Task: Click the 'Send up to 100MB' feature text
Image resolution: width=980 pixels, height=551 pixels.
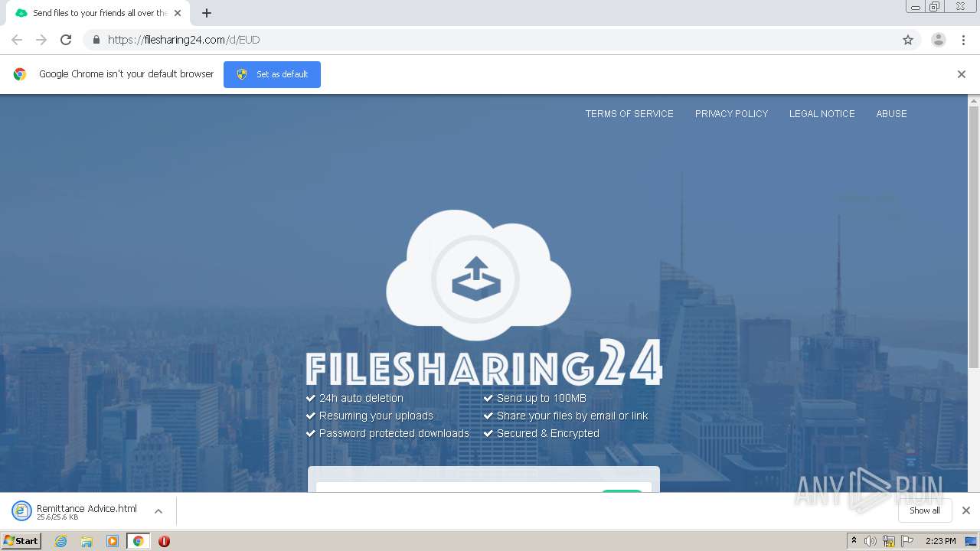Action: tap(541, 398)
